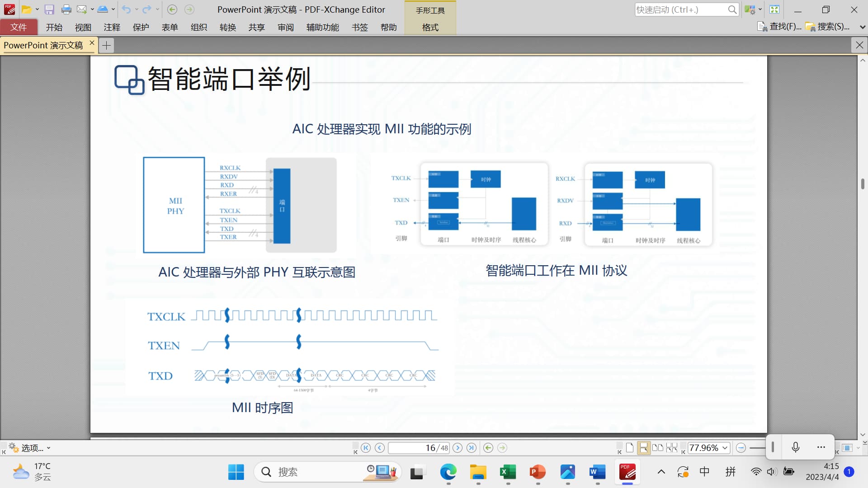Jump to next page with arrow
The image size is (868, 488).
pos(458,448)
